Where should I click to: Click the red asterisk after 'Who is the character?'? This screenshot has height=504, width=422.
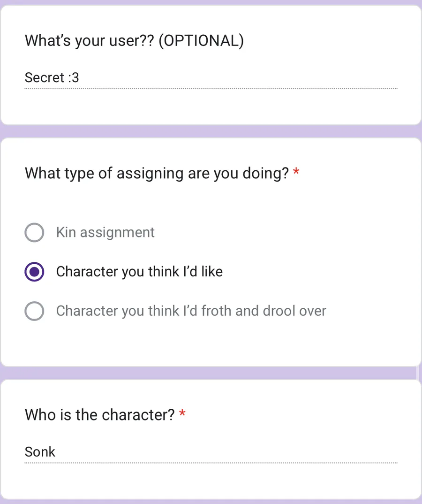click(x=182, y=413)
